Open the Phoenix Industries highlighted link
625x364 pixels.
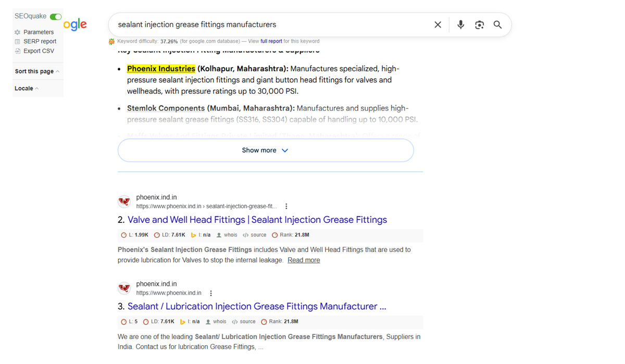tap(161, 69)
